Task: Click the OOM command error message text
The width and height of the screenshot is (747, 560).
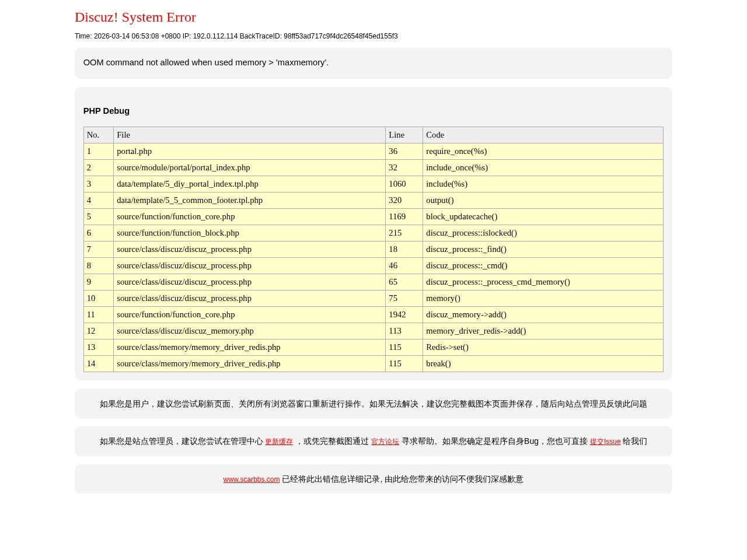Action: (205, 62)
